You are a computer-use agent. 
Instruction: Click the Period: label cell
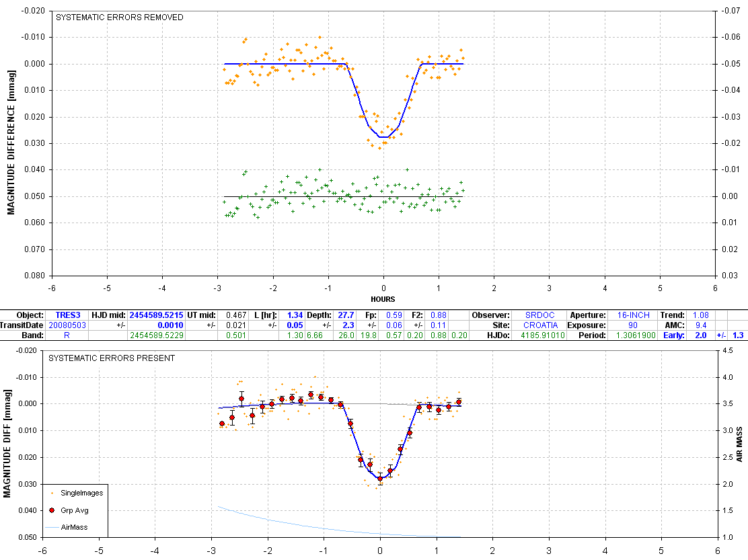[x=591, y=335]
